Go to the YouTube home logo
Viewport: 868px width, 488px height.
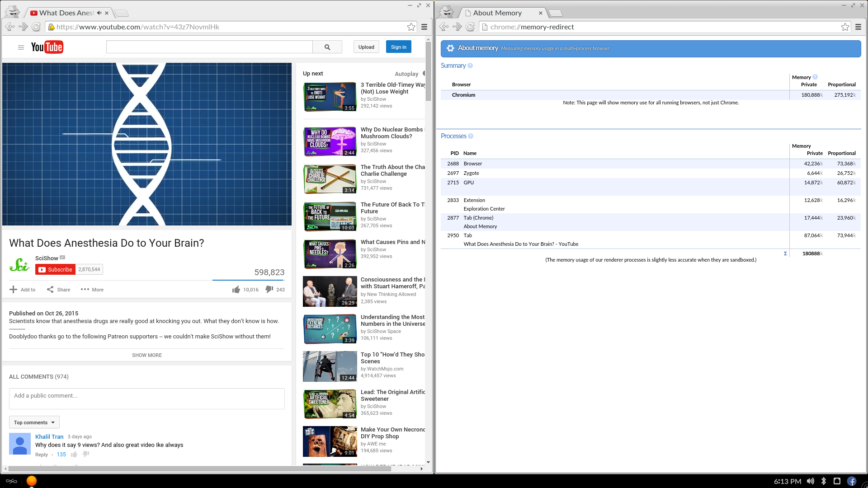(x=47, y=47)
